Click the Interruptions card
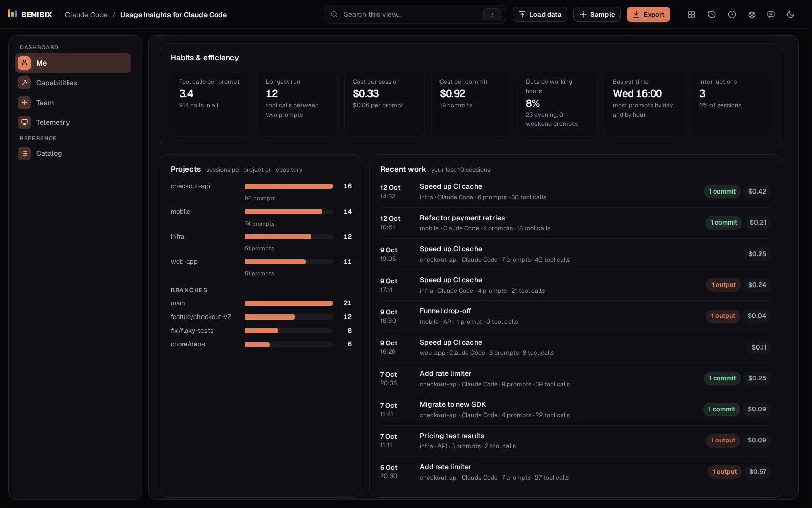Screen dimensions: 812x508 point(731,103)
